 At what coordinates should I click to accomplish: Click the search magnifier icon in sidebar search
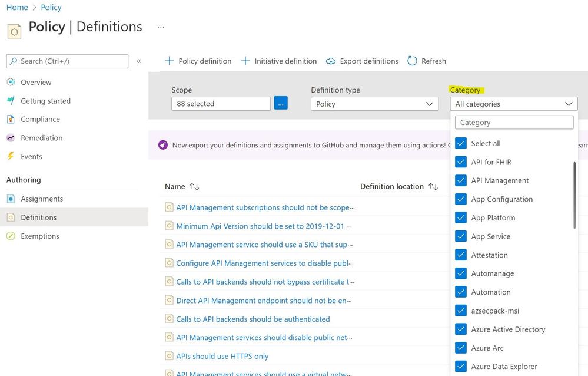click(14, 61)
